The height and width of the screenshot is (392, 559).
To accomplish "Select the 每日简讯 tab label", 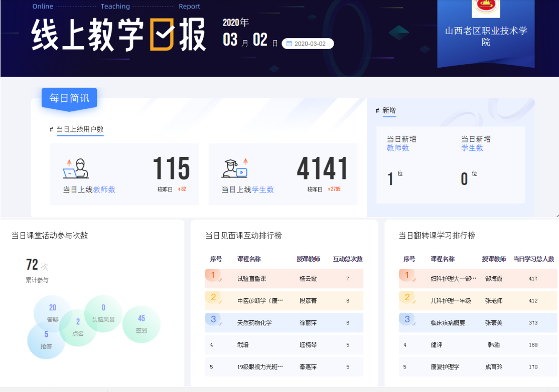I will [69, 98].
